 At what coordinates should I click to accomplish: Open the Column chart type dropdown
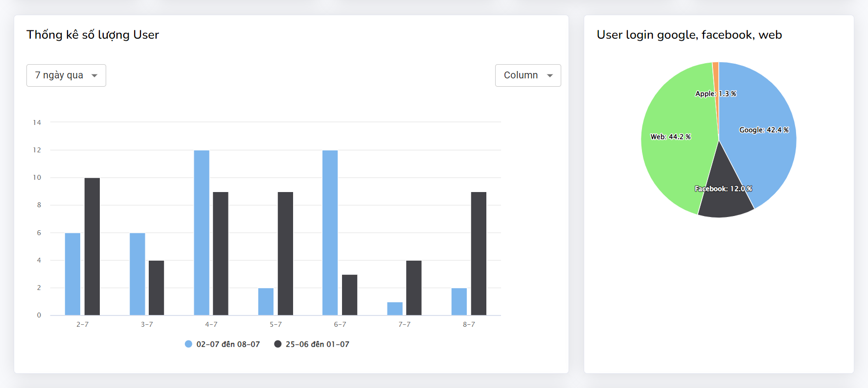click(527, 75)
